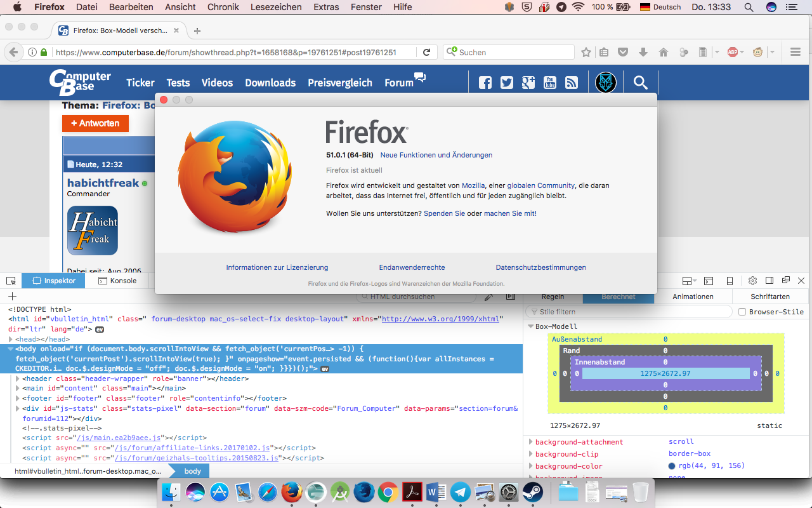Click the Firefox Suchen search field
Image resolution: width=812 pixels, height=508 pixels.
[x=509, y=52]
